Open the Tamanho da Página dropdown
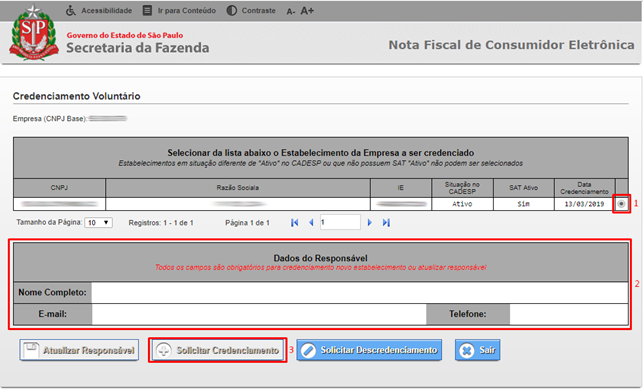The height and width of the screenshot is (389, 643). 98,223
